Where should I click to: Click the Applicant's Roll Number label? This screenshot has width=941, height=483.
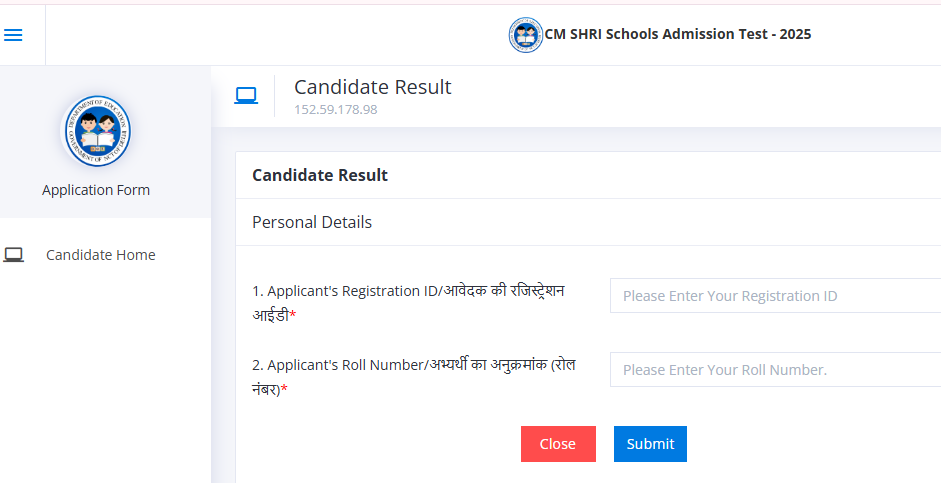click(414, 377)
